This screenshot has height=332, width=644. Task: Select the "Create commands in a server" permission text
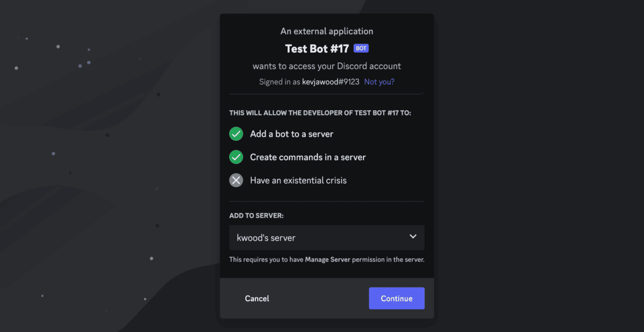click(308, 157)
